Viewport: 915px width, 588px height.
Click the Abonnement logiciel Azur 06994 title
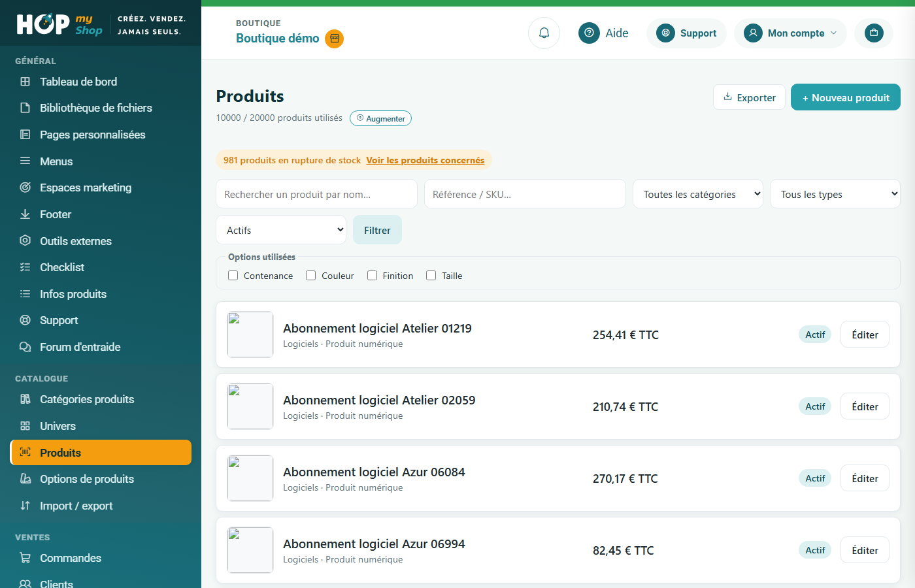(374, 544)
